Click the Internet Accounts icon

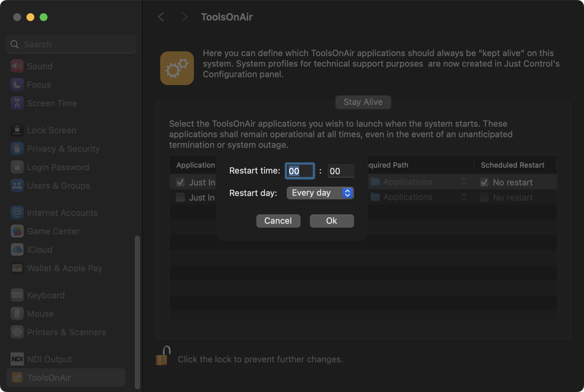coord(17,212)
